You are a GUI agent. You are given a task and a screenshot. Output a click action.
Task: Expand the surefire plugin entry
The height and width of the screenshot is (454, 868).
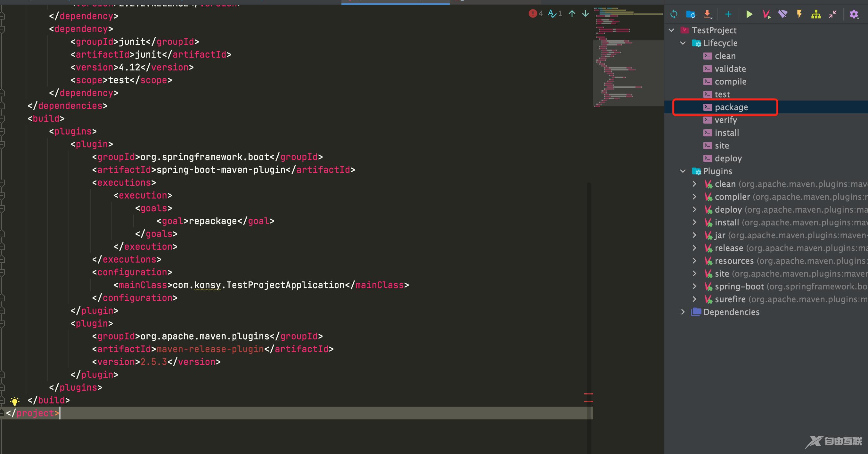tap(694, 299)
